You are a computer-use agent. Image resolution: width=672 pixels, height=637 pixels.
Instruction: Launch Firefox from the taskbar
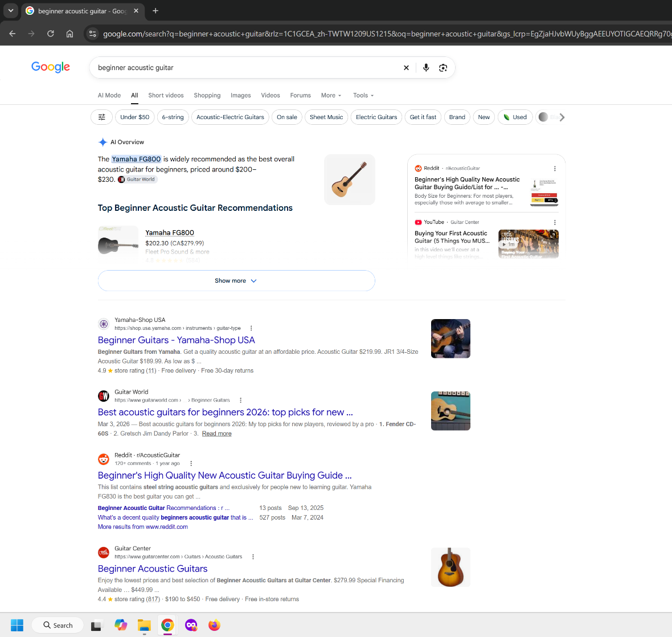214,626
